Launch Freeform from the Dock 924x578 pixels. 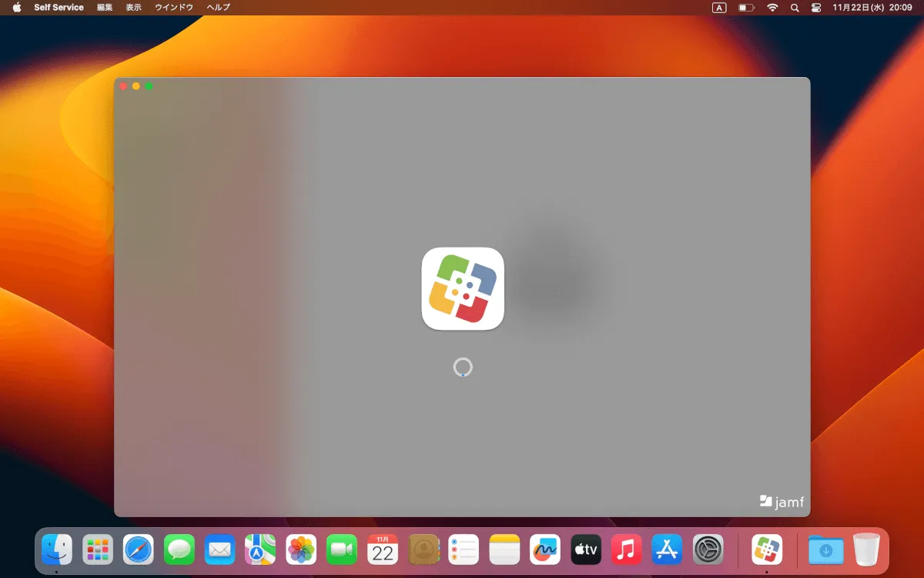coord(545,549)
